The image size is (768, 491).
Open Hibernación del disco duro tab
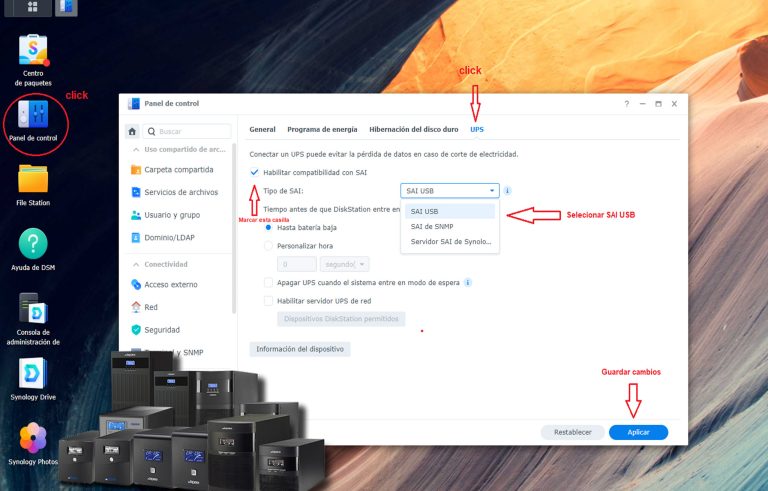point(413,129)
